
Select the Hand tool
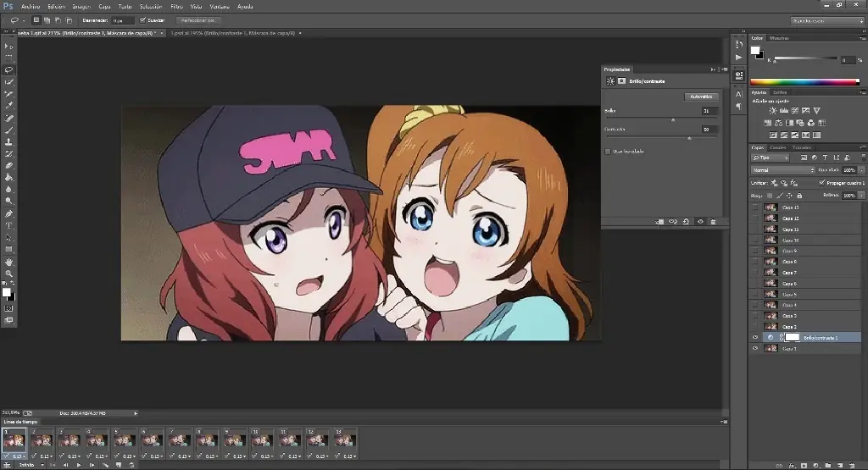point(9,262)
